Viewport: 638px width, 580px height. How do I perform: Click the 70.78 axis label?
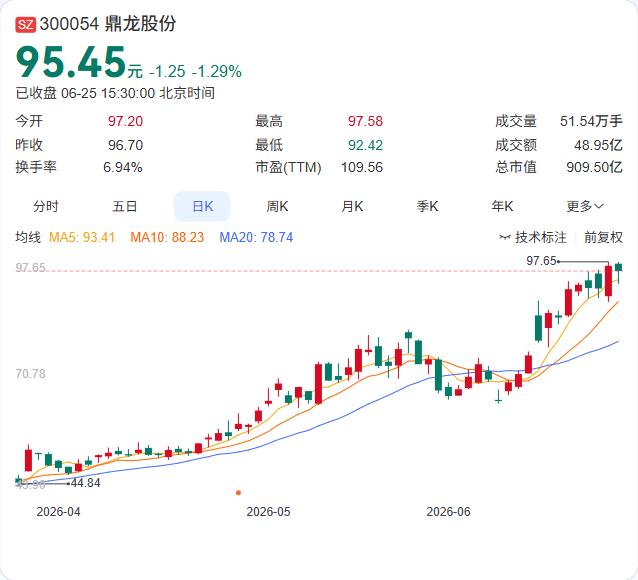click(x=31, y=374)
